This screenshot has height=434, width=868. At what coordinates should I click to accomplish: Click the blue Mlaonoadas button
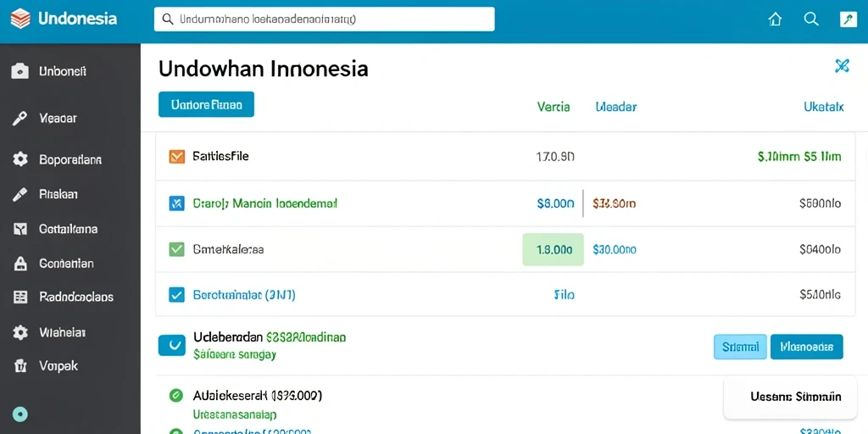[x=807, y=347]
